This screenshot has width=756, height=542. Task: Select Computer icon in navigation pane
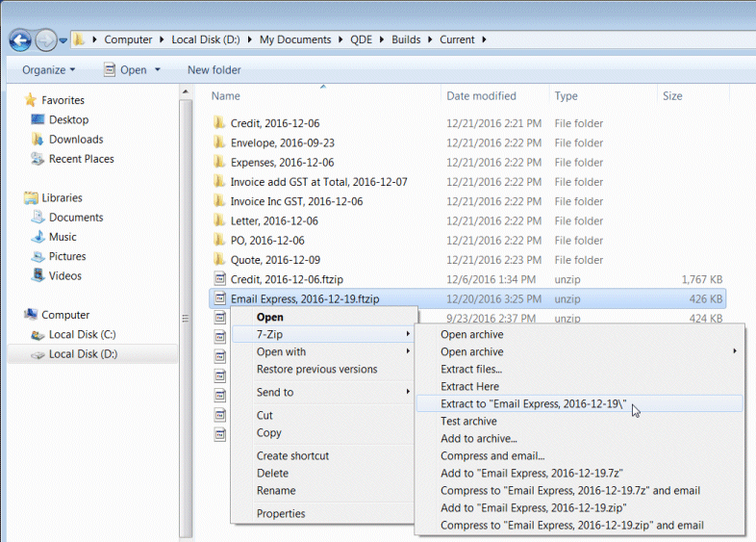pos(31,315)
